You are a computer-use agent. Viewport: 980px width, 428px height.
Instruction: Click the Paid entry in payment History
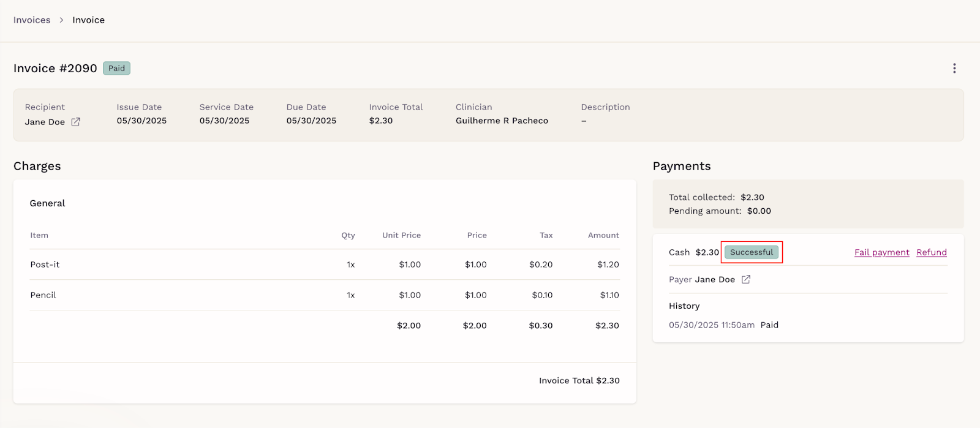[769, 325]
